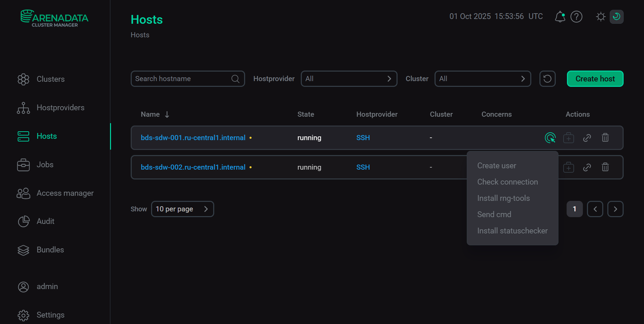Toggle the light theme sun icon
644x324 pixels.
coord(601,16)
